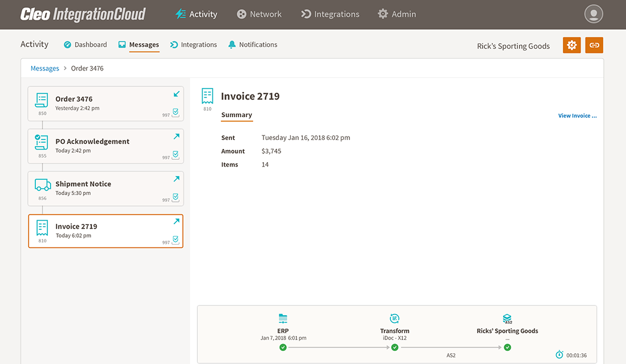The image size is (626, 364).
Task: Click the Transform step icon
Action: [x=394, y=318]
